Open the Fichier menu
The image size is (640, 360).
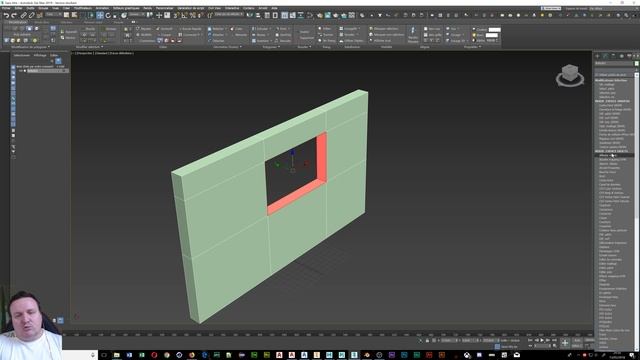point(6,8)
